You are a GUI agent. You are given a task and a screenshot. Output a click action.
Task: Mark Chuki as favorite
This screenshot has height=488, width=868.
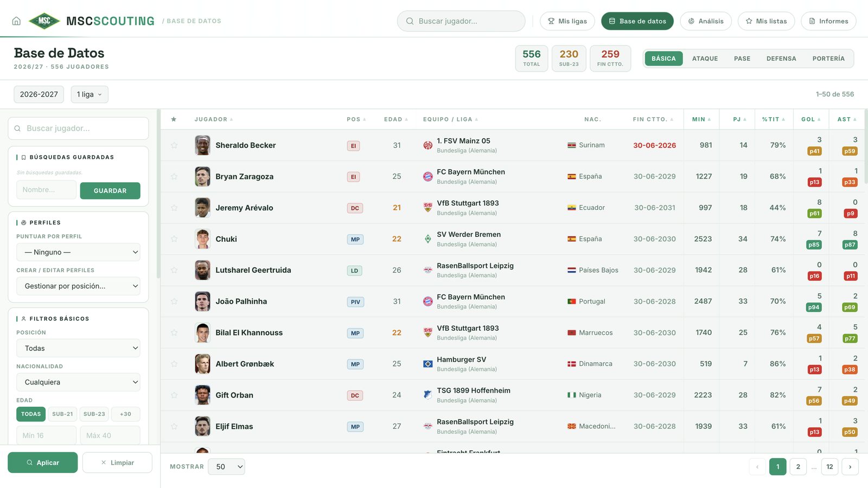[174, 239]
